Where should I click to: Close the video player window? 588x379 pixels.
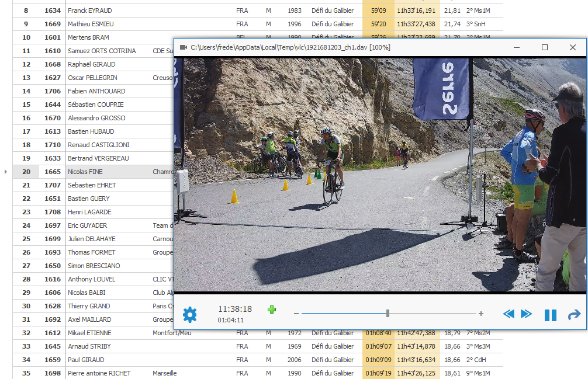click(573, 47)
